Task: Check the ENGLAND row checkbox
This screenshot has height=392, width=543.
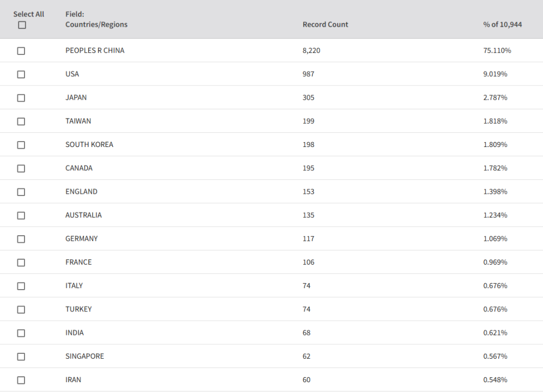Action: (21, 192)
